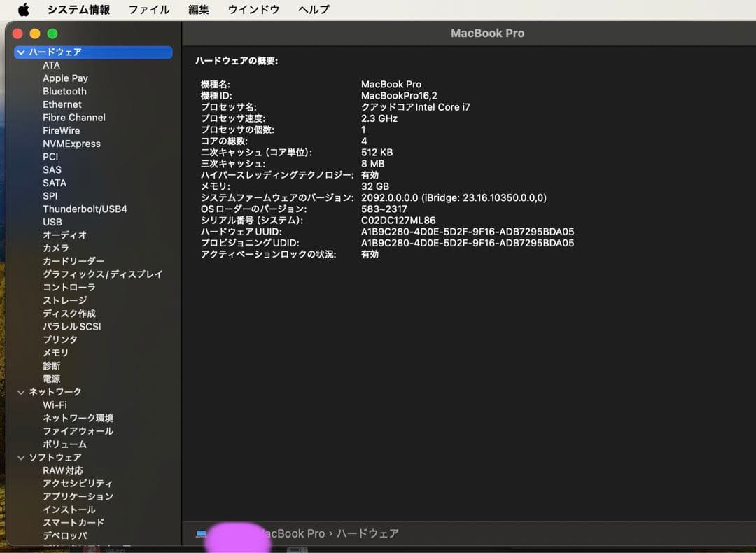The image size is (756, 553).
Task: Select USB in the sidebar
Action: coord(52,222)
